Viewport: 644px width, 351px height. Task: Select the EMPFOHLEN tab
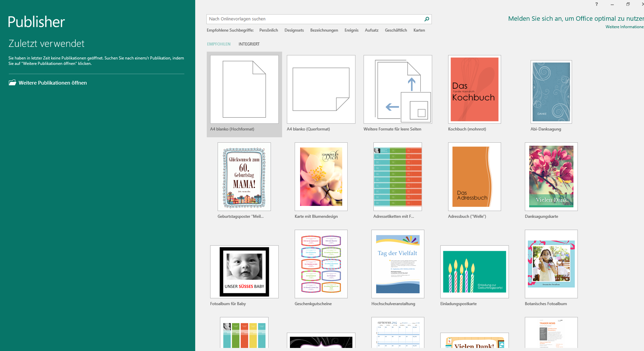click(219, 44)
